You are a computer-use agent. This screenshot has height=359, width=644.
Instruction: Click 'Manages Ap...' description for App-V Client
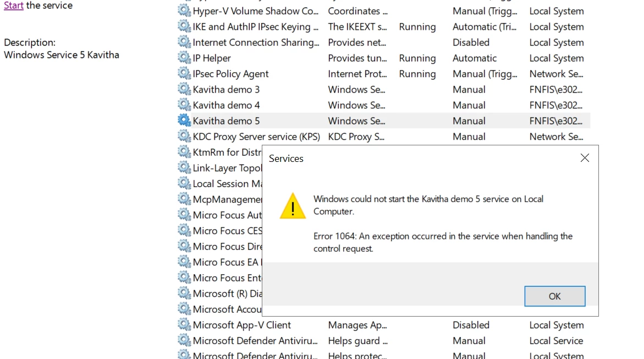[357, 325]
